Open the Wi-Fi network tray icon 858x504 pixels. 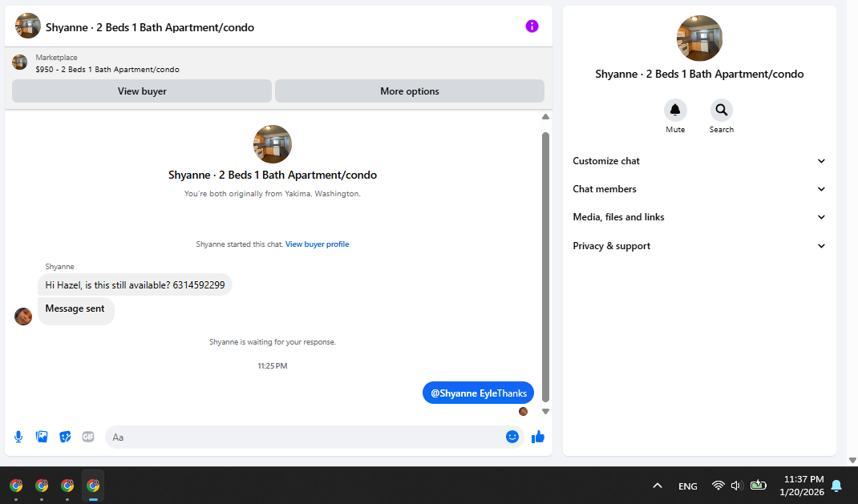click(x=718, y=486)
